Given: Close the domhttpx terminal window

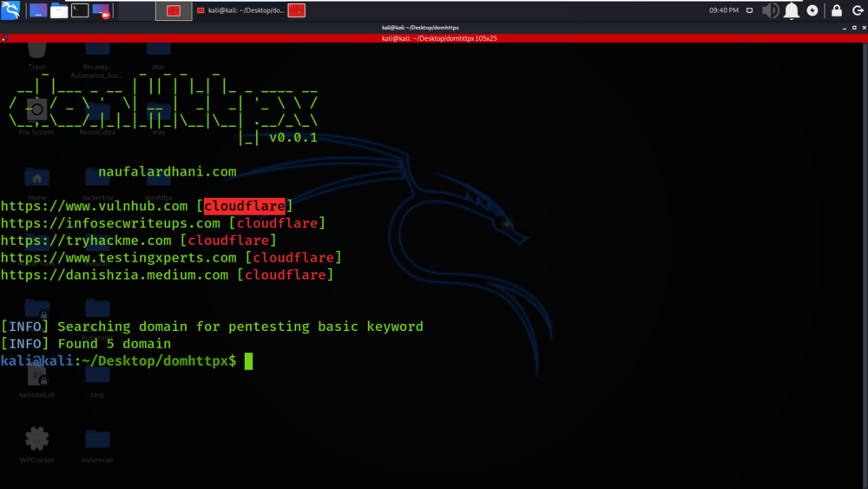Looking at the screenshot, I should click(x=865, y=28).
